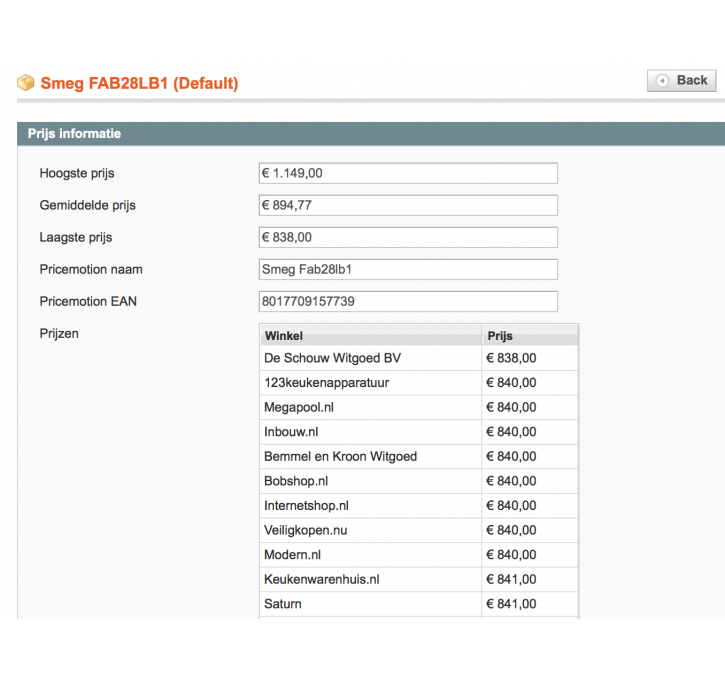Click Modern.nl in the table
Viewport: 725px width, 680px height.
(x=292, y=555)
